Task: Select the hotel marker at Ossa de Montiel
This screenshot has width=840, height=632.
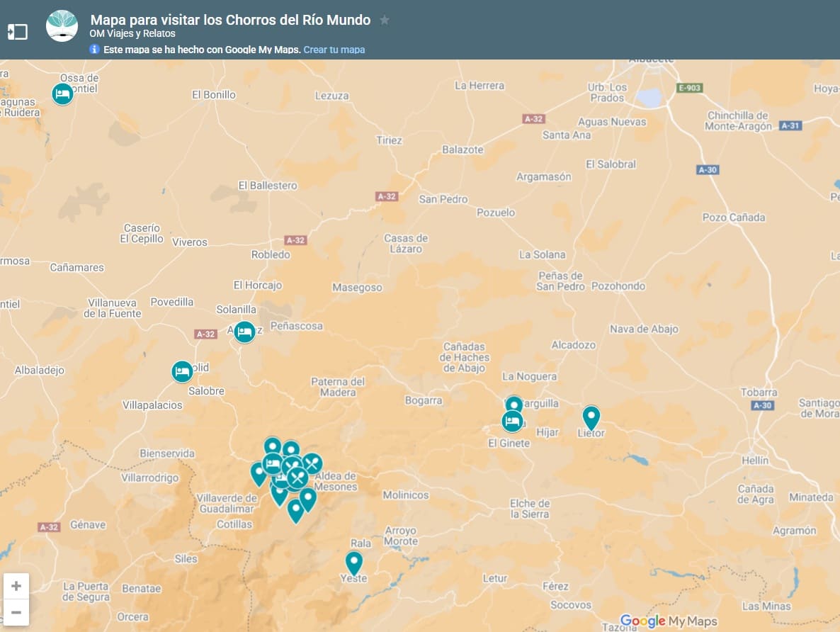Action: pos(62,94)
